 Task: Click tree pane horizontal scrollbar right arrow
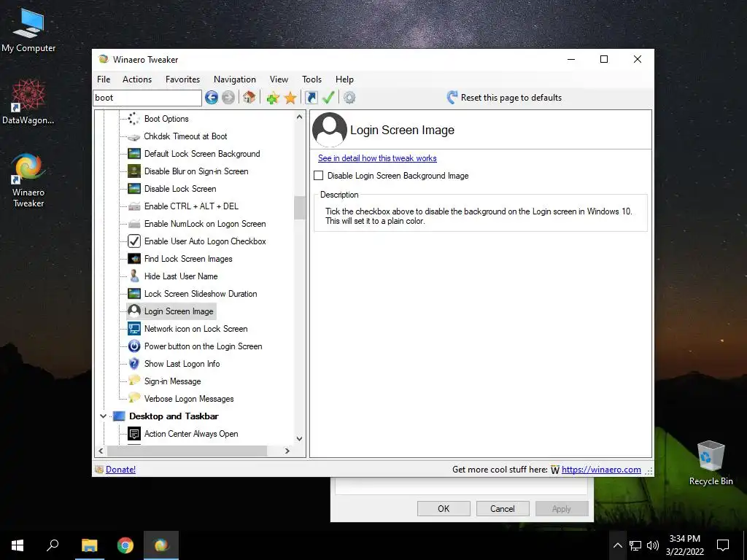pyautogui.click(x=287, y=451)
